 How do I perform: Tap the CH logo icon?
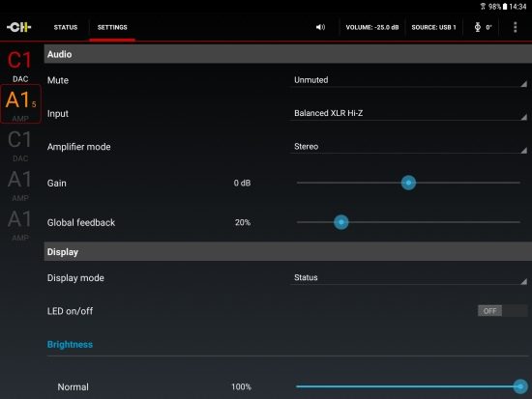(19, 27)
